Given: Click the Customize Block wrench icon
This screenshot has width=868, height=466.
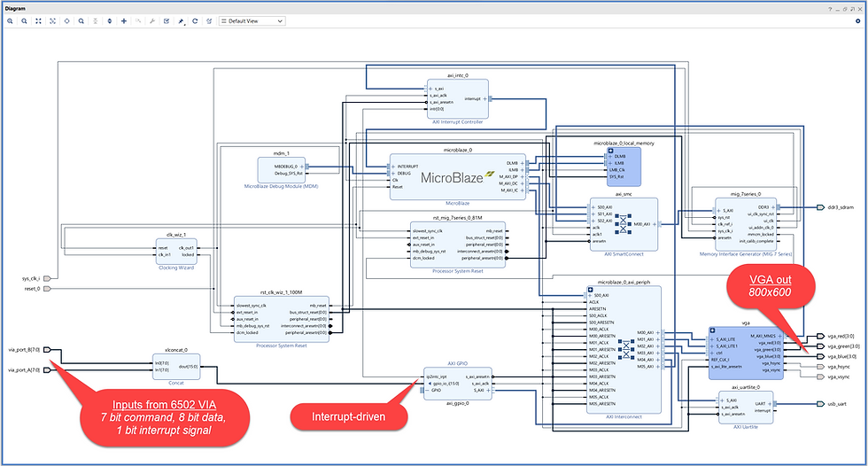Looking at the screenshot, I should click(152, 21).
